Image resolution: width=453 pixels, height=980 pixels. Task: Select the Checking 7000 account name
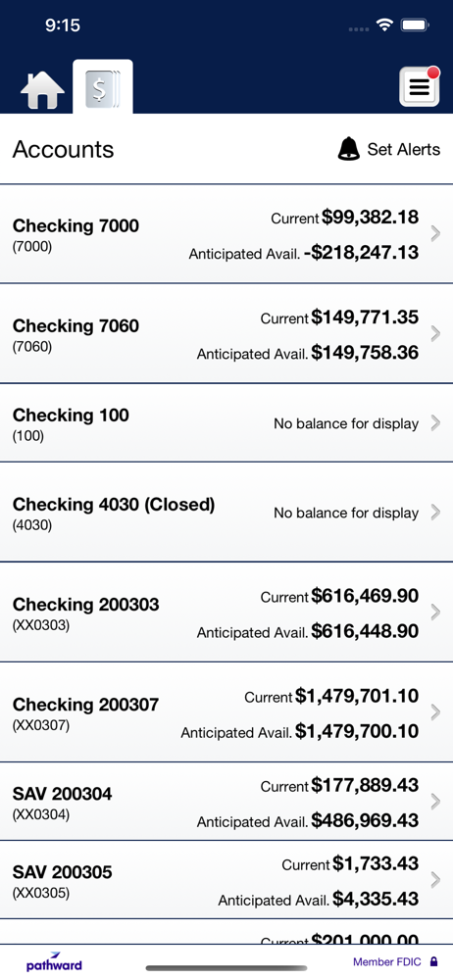(75, 225)
